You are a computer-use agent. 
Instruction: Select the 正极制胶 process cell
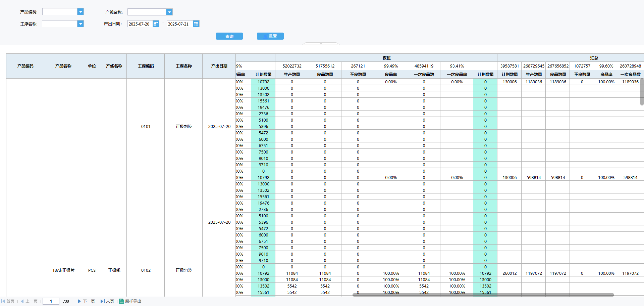183,127
